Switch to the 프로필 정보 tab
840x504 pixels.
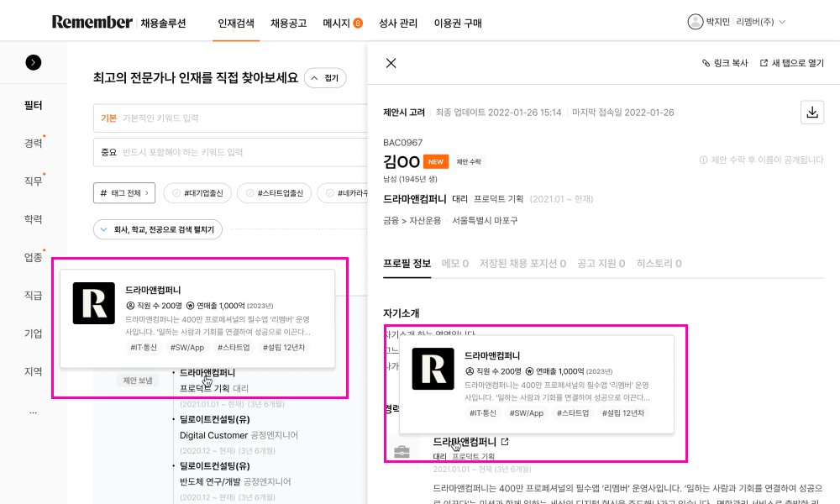407,264
